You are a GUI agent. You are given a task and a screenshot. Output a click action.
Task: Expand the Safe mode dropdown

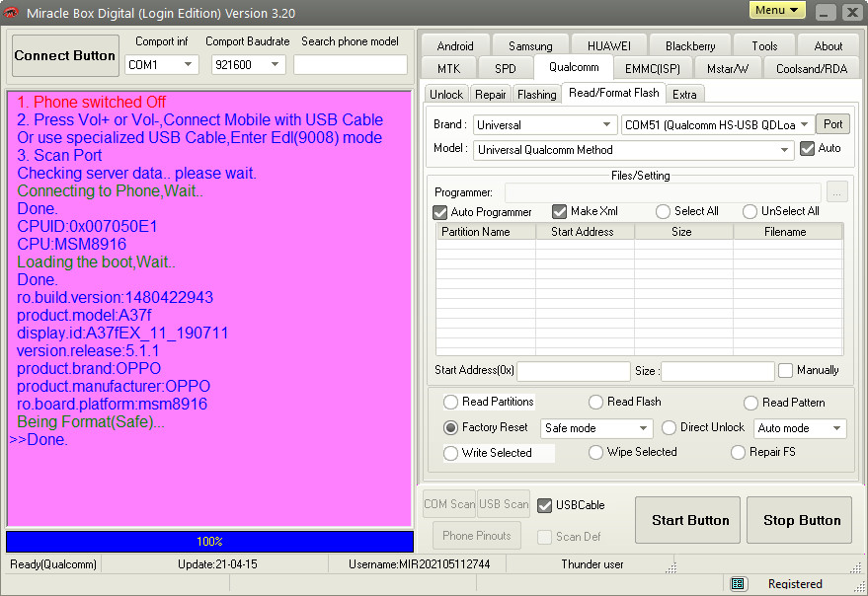pyautogui.click(x=596, y=428)
